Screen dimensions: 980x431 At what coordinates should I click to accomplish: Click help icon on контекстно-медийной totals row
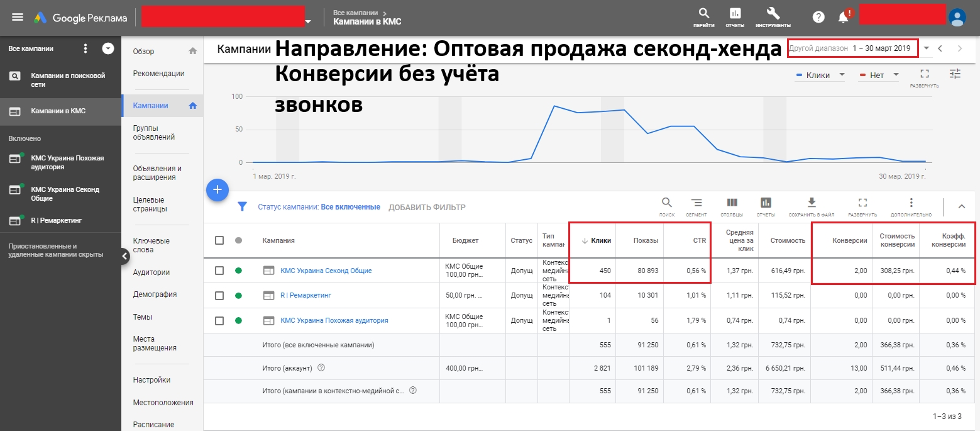coord(413,390)
